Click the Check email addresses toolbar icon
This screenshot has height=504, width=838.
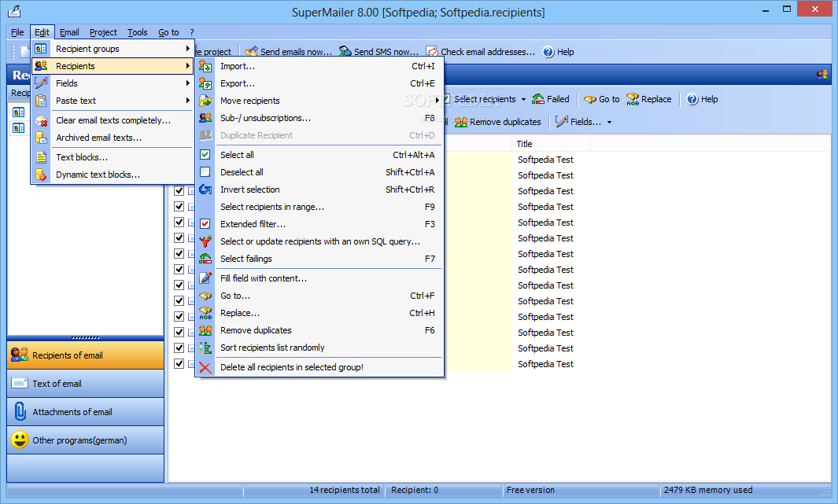[432, 51]
